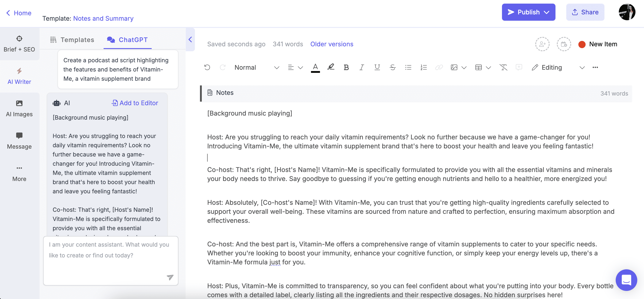Assign a user with add-person icon
The image size is (644, 299).
point(542,44)
